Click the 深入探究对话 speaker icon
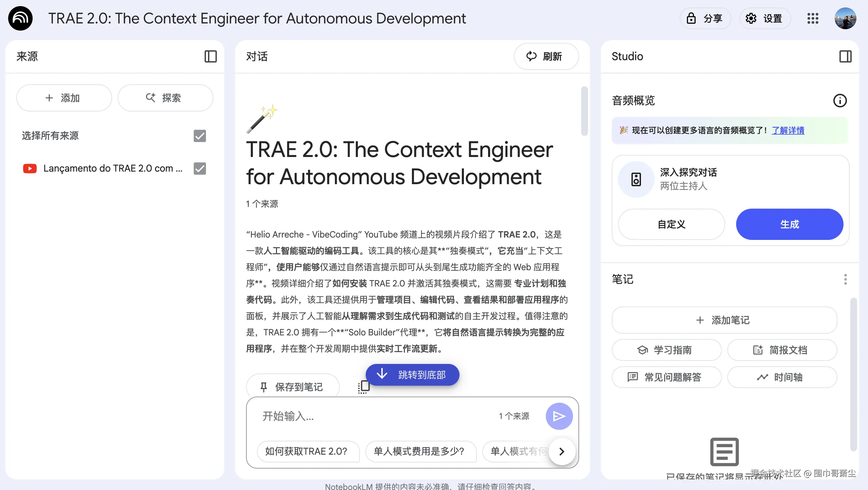The width and height of the screenshot is (868, 490). click(x=636, y=179)
